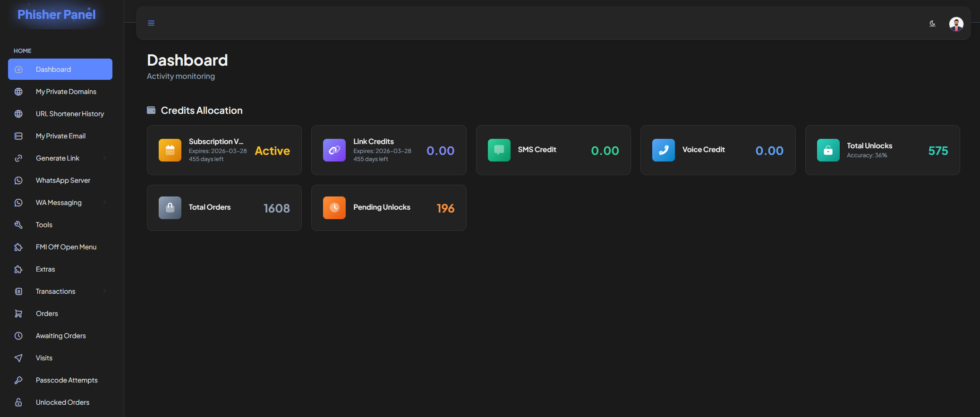
Task: Open the user profile avatar
Action: [x=956, y=24]
